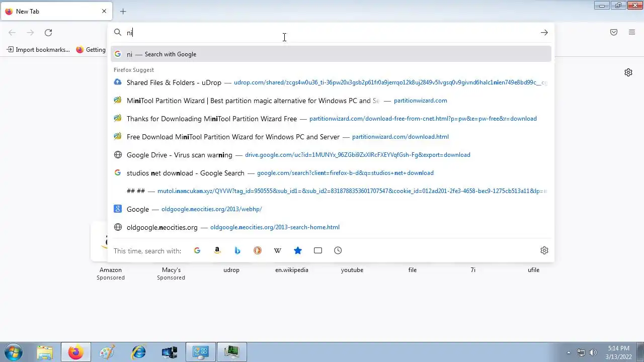Open Thanks for Downloading MiniTool suggestion

click(x=331, y=119)
